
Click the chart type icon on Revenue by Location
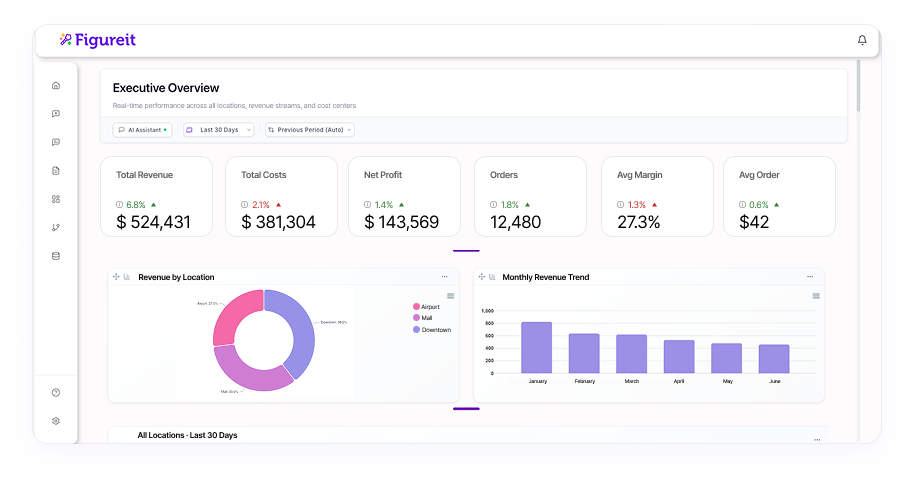(x=126, y=277)
